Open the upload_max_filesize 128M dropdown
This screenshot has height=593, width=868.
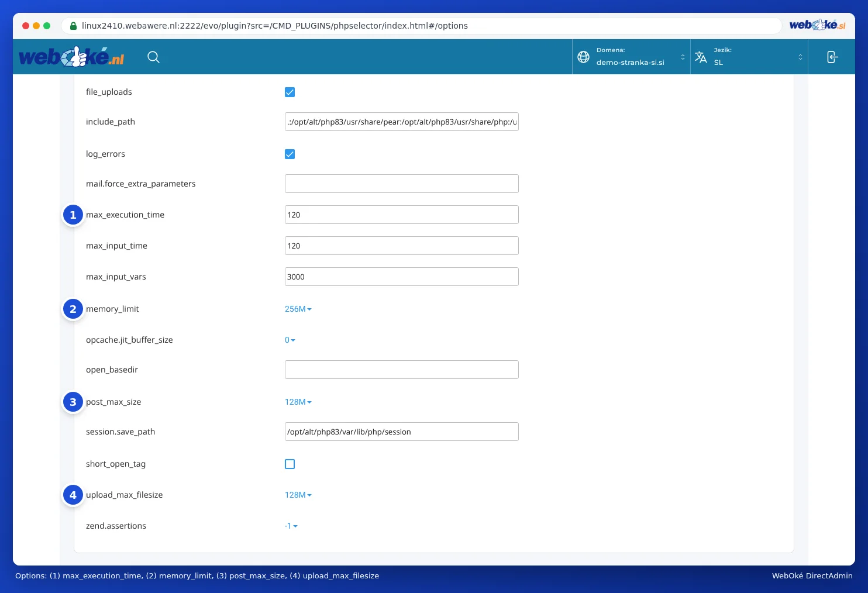tap(298, 495)
